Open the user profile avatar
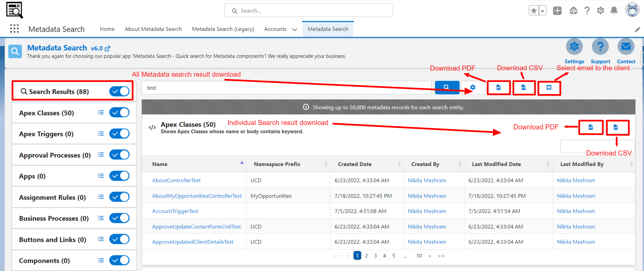644x271 pixels. click(632, 10)
